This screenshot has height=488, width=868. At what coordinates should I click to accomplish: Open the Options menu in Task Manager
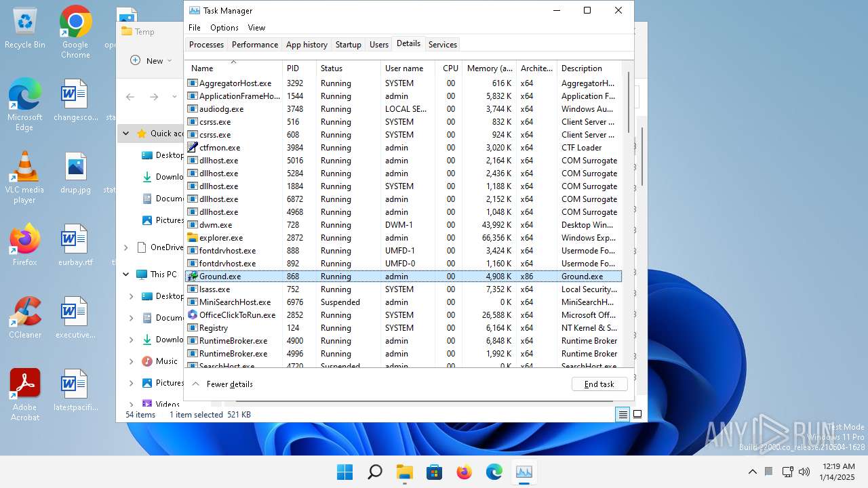click(224, 28)
